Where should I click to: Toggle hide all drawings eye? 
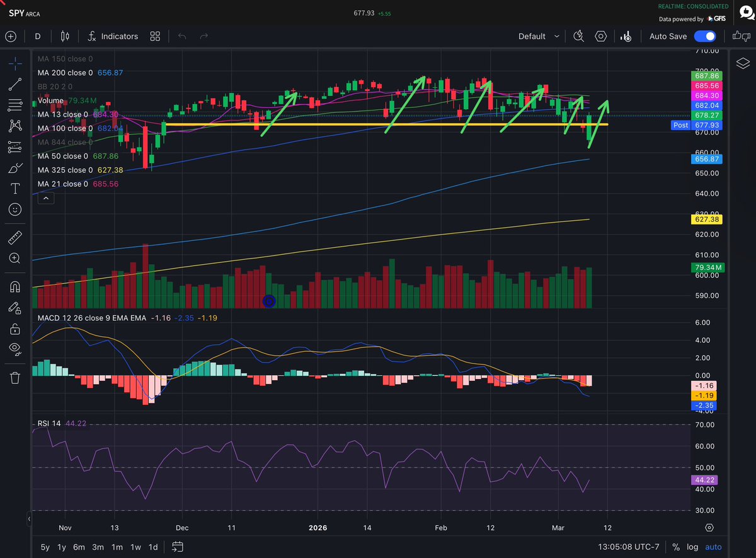click(x=16, y=349)
